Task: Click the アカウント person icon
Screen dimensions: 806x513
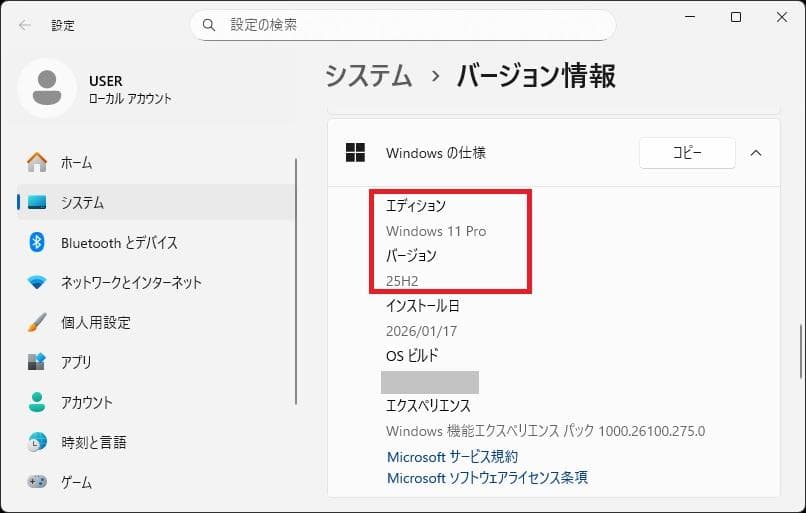Action: point(36,402)
